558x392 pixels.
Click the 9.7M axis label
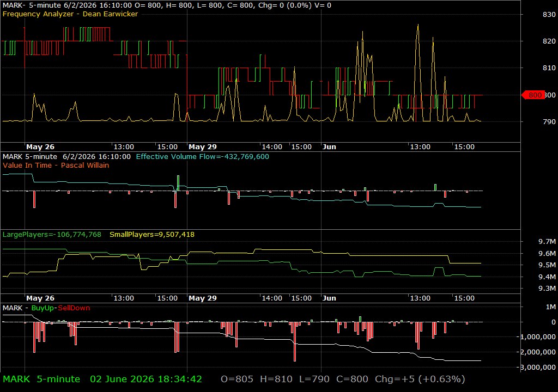click(547, 242)
